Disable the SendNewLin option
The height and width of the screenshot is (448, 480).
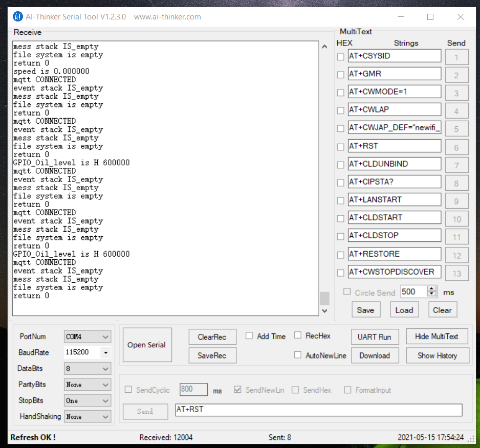(237, 389)
